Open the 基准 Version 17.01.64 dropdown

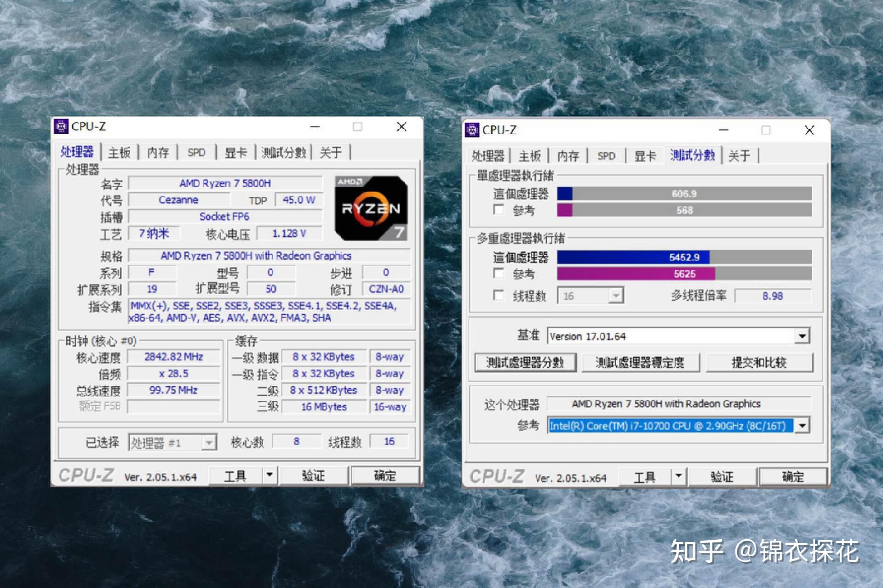[x=802, y=336]
